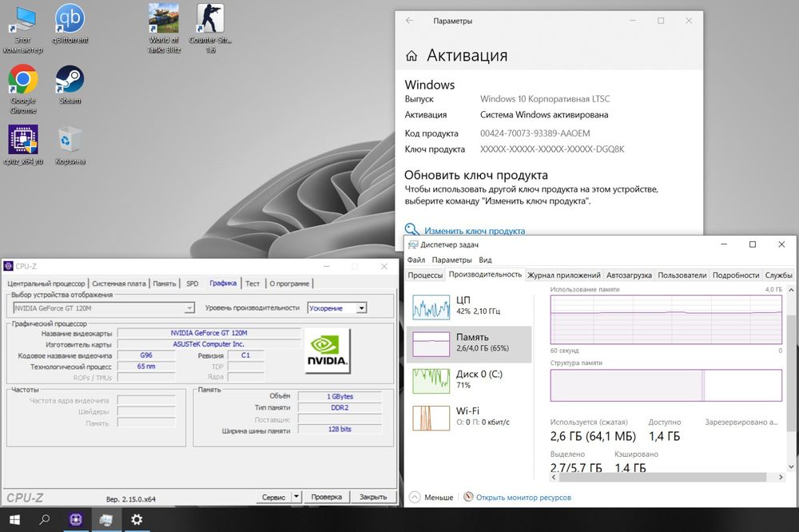Click the ASUSTeK Computer Inc. field

coord(209,344)
